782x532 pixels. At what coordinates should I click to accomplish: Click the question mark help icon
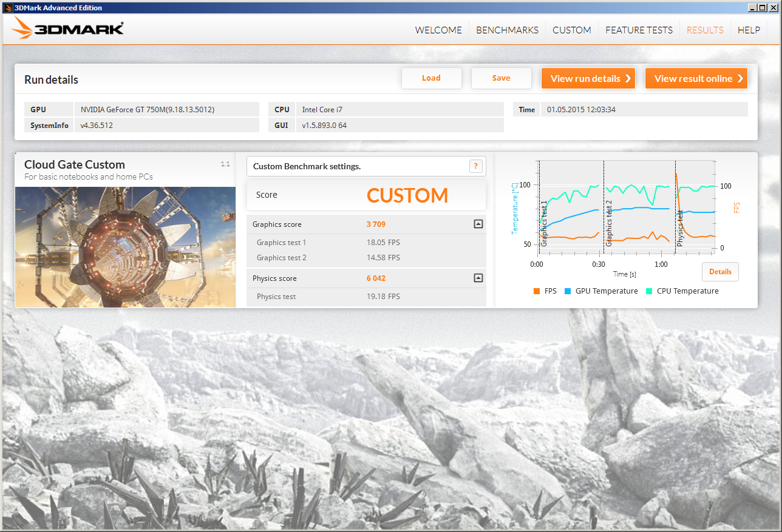point(476,166)
